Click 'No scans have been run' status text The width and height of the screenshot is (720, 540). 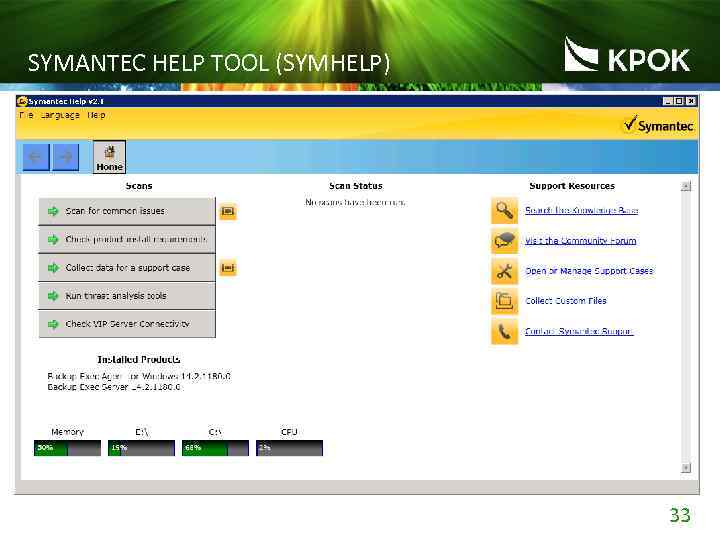pos(355,202)
